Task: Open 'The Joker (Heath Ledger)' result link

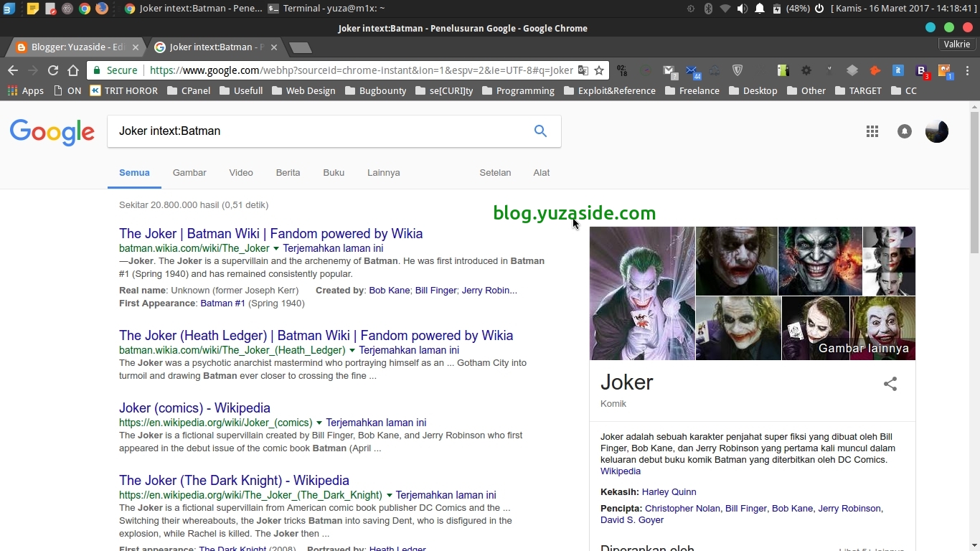Action: coord(316,336)
